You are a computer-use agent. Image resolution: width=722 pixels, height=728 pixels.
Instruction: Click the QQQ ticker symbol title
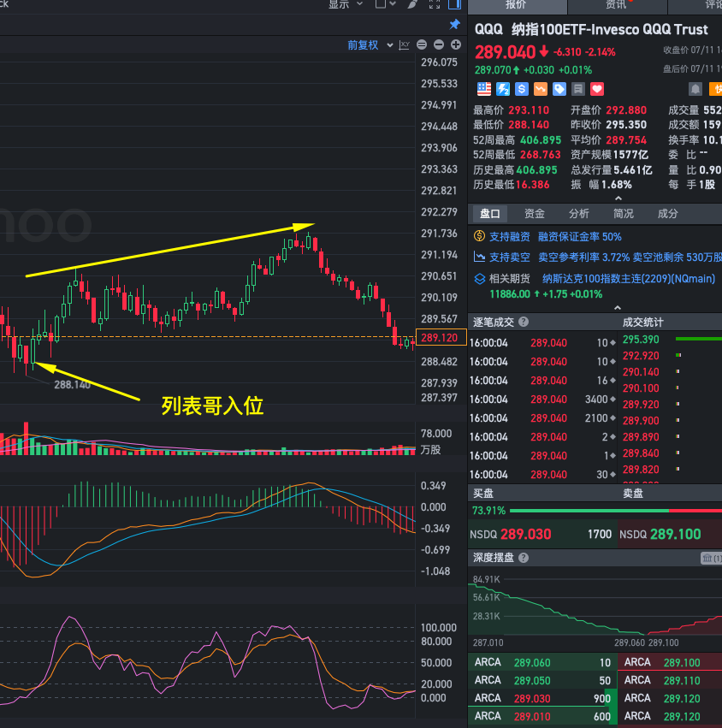(x=488, y=29)
